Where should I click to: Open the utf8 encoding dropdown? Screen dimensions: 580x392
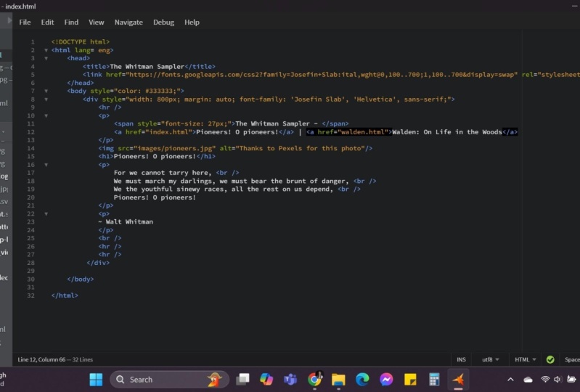tap(491, 359)
